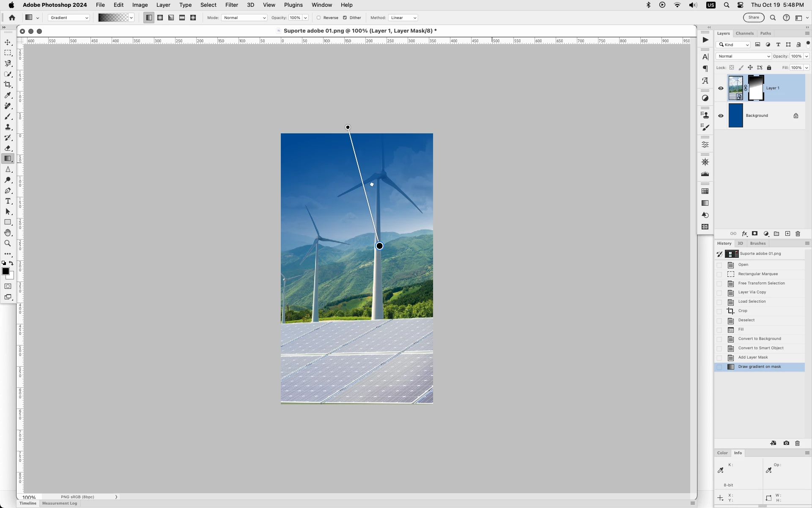This screenshot has width=812, height=508.
Task: Open the gradient Mode dropdown
Action: click(244, 18)
